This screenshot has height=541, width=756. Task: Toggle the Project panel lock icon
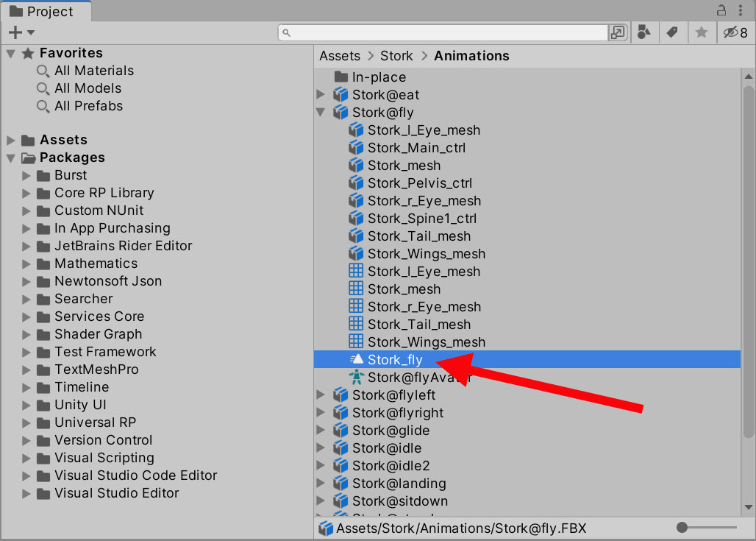pyautogui.click(x=721, y=10)
